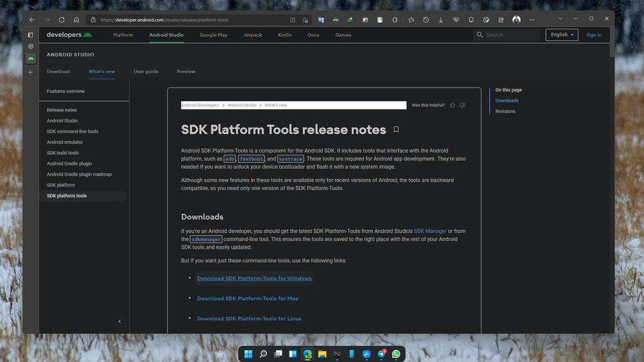
Task: View site security lock information
Action: point(93,20)
